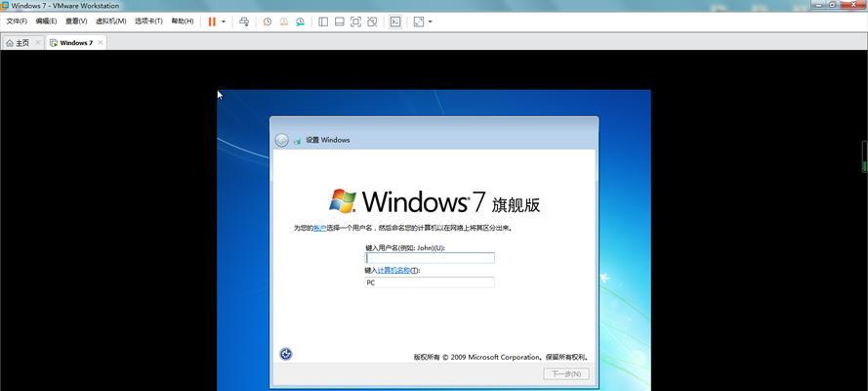
Task: Enter full screen mode
Action: click(x=356, y=22)
